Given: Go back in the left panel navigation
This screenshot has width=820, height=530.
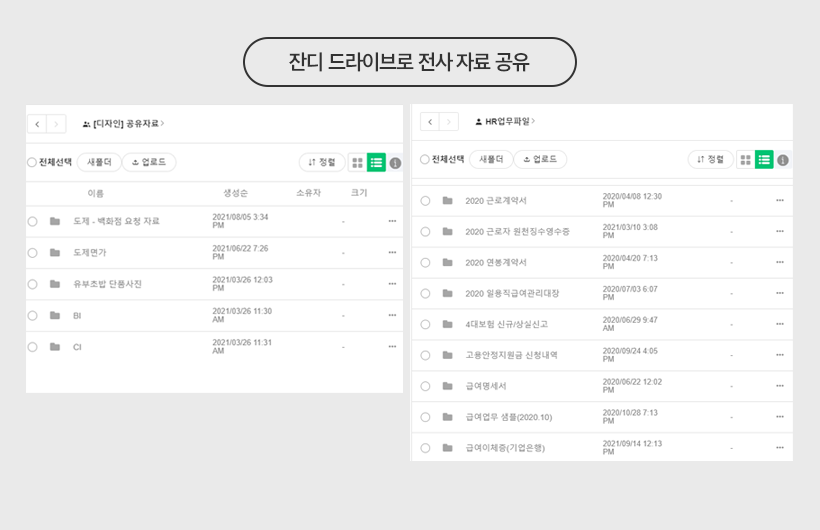Looking at the screenshot, I should pos(37,124).
